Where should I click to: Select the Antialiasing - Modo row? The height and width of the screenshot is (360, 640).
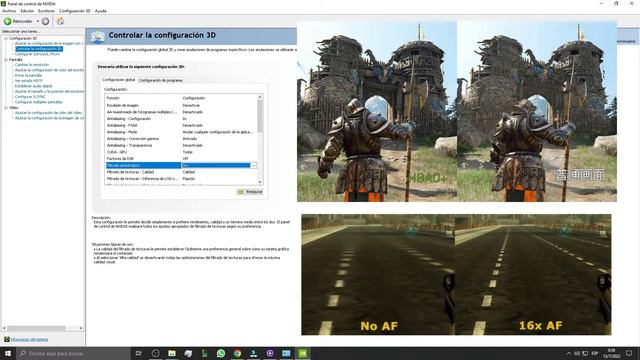pyautogui.click(x=181, y=132)
